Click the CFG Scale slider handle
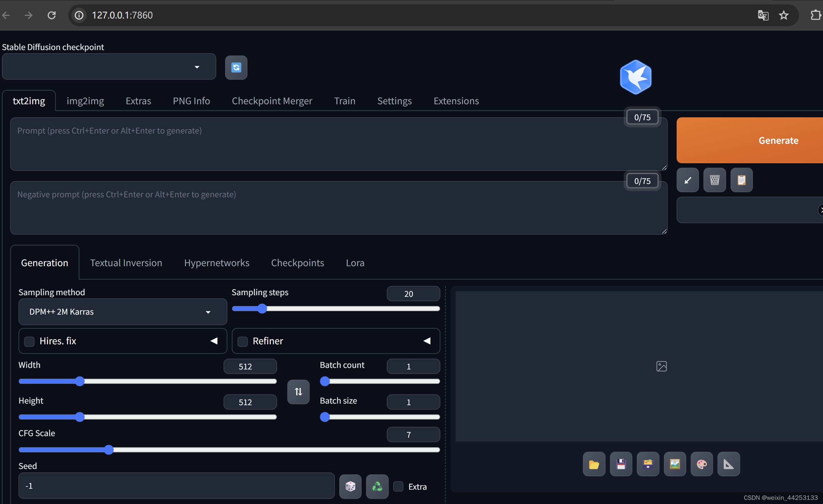The image size is (823, 504). click(x=108, y=449)
